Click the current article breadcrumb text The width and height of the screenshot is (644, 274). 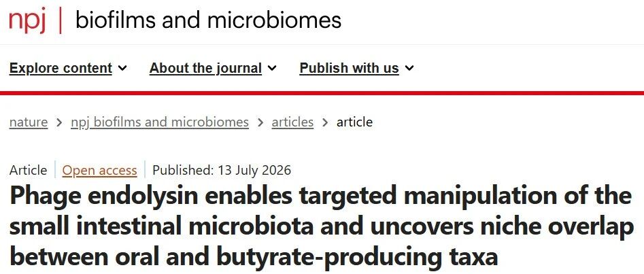click(354, 122)
